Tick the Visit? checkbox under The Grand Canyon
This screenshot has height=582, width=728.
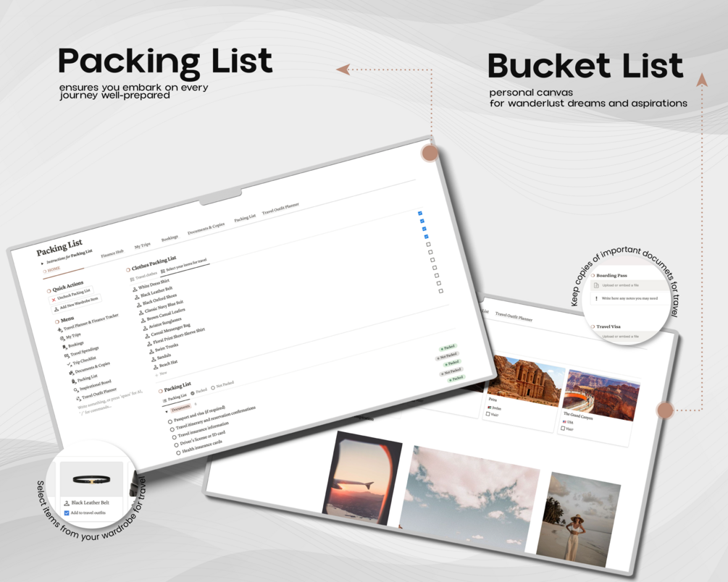(563, 429)
